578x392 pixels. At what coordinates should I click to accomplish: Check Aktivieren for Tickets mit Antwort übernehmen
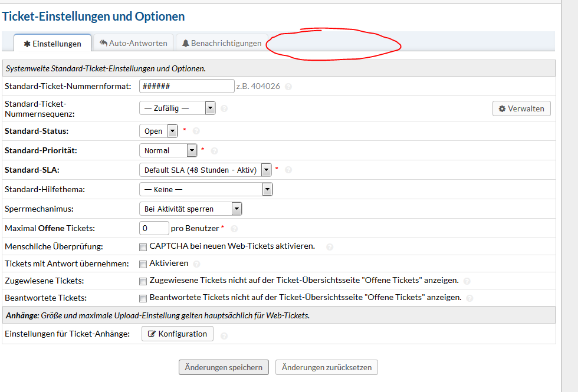click(x=143, y=264)
